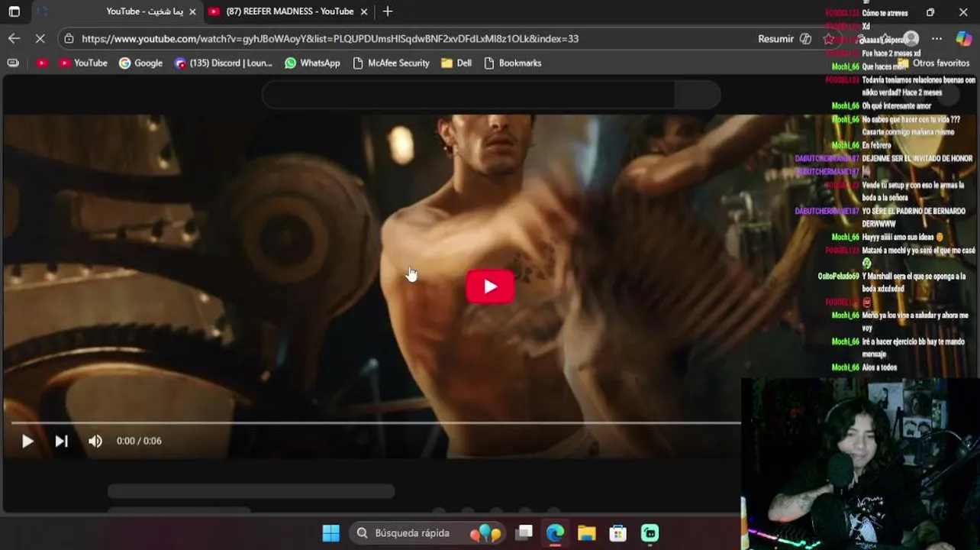Screen dimensions: 980x550
Task: Click the YouTube search field
Action: click(x=468, y=95)
